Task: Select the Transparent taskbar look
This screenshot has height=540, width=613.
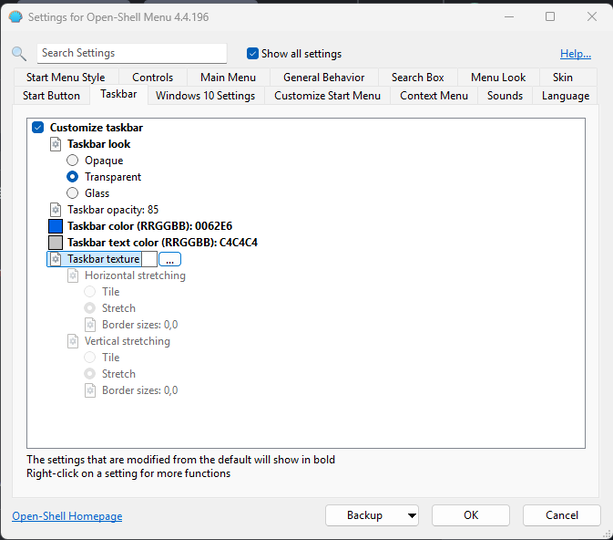Action: (72, 177)
